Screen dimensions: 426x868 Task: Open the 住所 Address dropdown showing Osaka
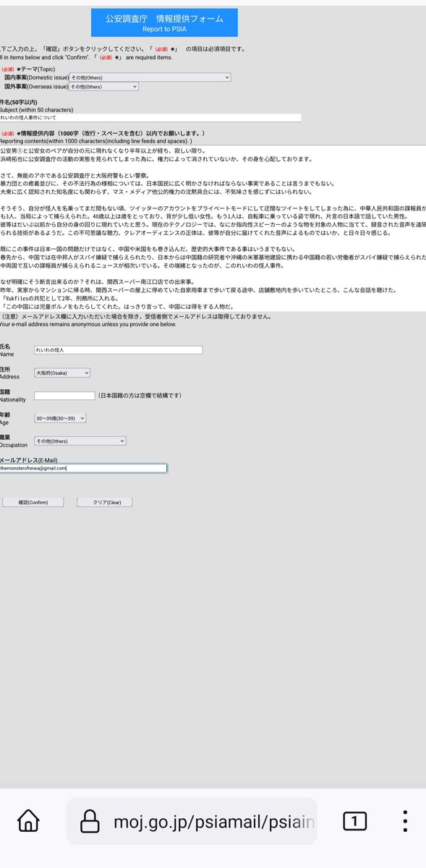click(62, 373)
